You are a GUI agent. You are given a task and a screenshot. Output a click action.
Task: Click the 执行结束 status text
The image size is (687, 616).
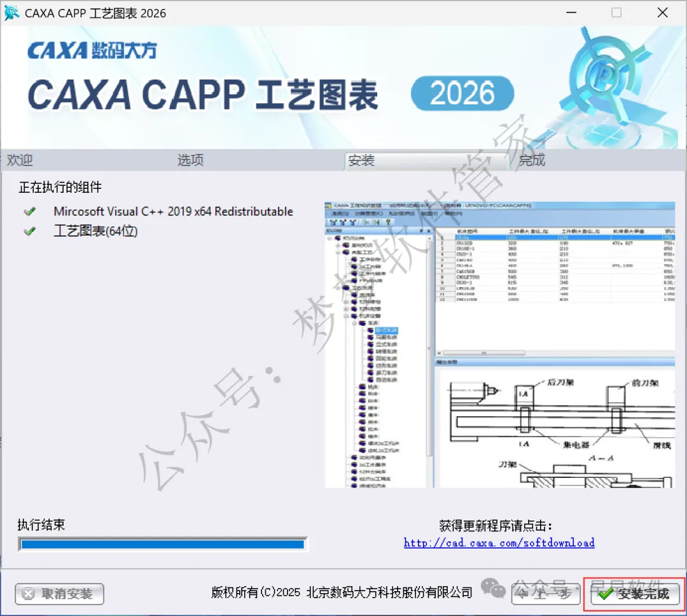click(x=41, y=524)
